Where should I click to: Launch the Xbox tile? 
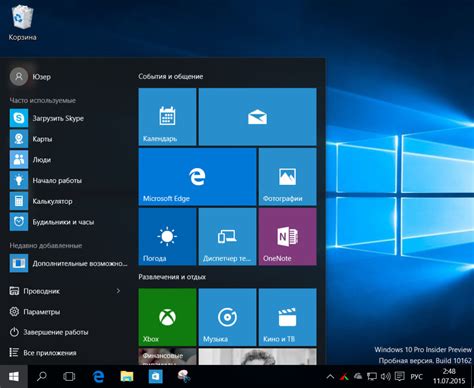click(x=167, y=317)
